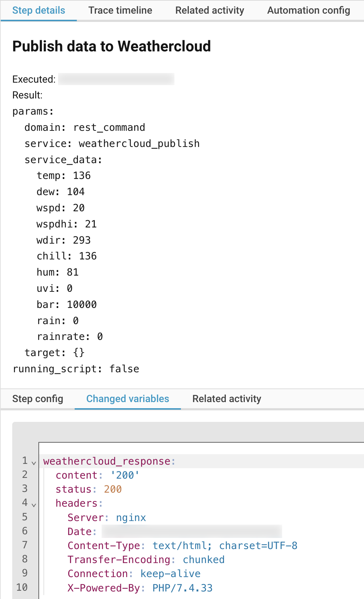Click the X-Powered-By: PHP/7.4.33 line

click(x=140, y=588)
